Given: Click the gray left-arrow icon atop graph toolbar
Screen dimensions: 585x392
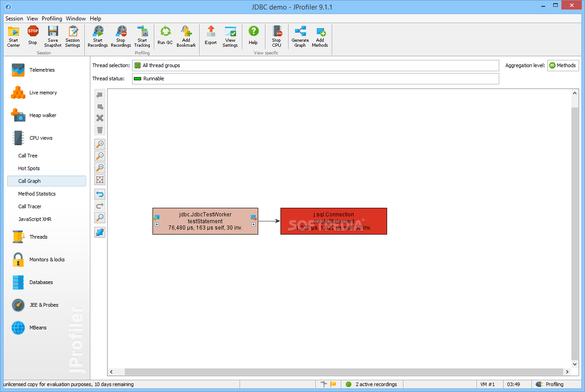Looking at the screenshot, I should 100,94.
